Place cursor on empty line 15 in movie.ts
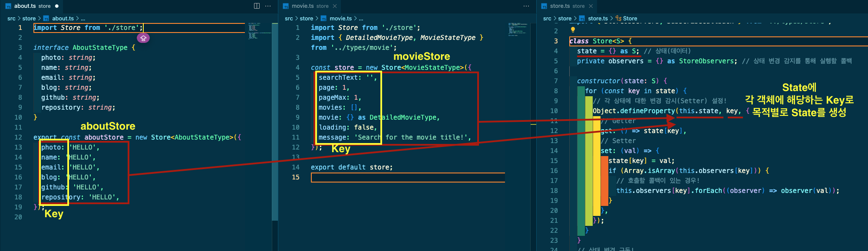The width and height of the screenshot is (868, 251). (x=407, y=177)
